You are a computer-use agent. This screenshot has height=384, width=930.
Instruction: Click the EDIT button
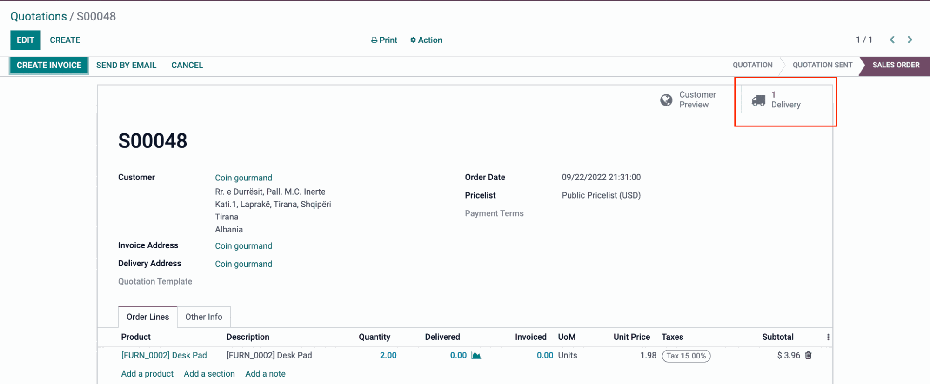(25, 40)
